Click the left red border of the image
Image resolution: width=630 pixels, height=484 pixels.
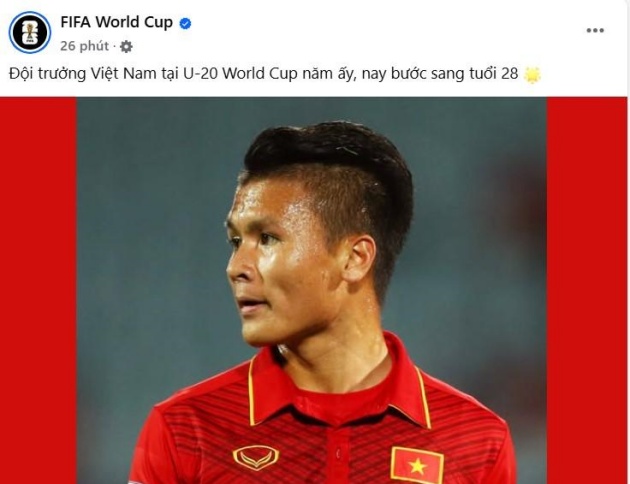38,290
